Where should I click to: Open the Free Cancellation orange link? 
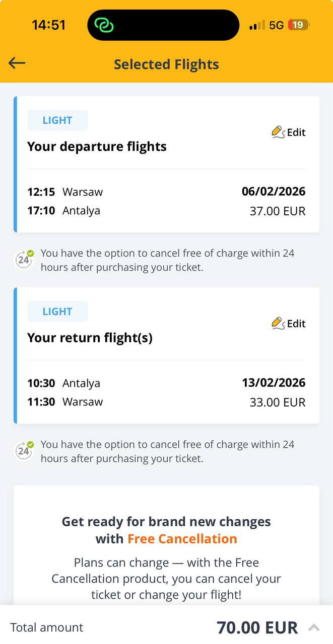tap(182, 539)
